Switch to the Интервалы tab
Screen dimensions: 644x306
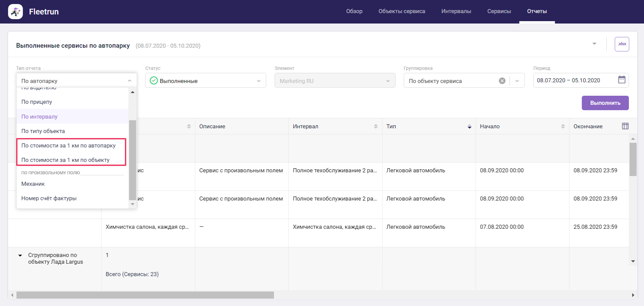point(456,11)
